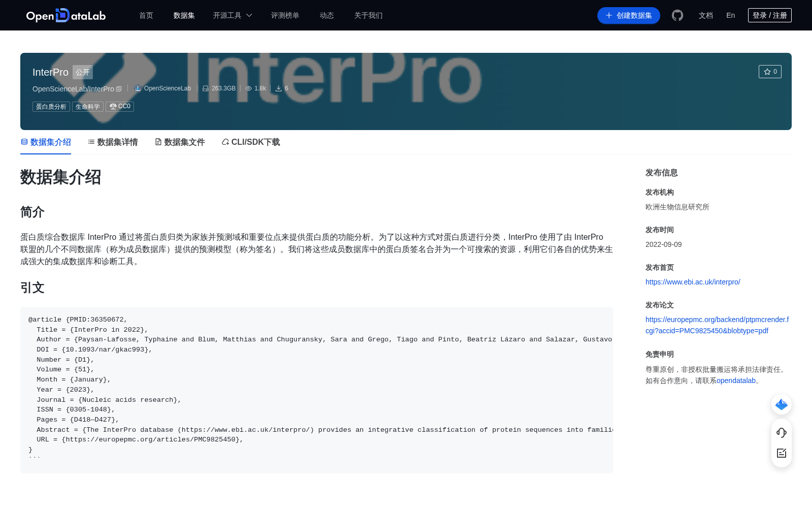Click the 263.3GB storage size icon

pos(206,88)
